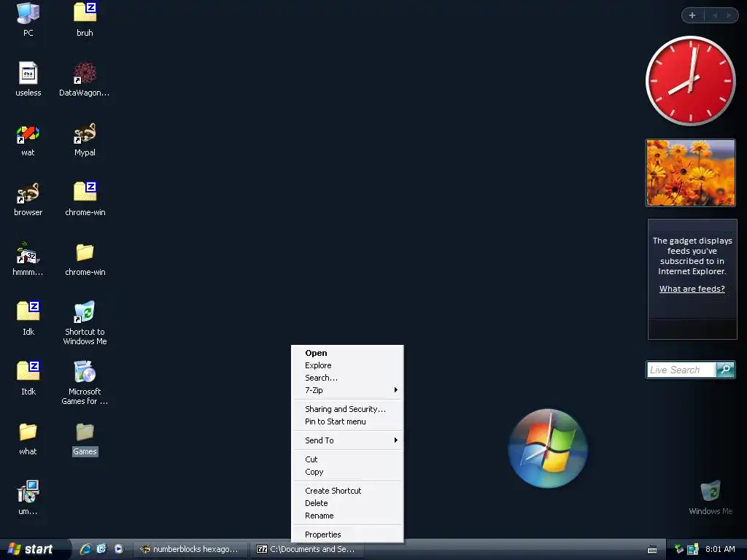The width and height of the screenshot is (747, 560).
Task: Choose Pin to Start menu
Action: point(347,421)
